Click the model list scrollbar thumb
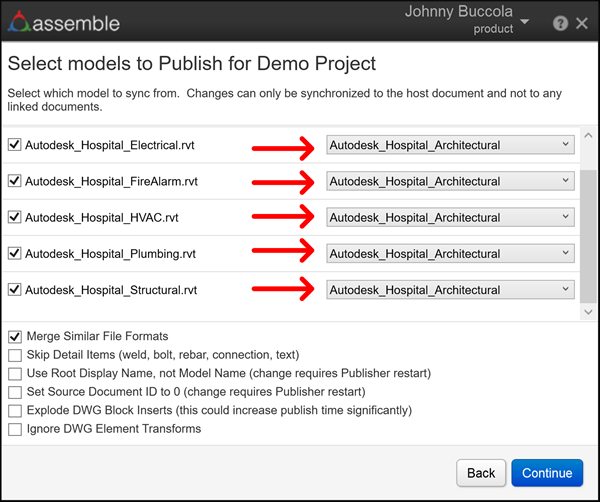The height and width of the screenshot is (502, 600). [588, 236]
